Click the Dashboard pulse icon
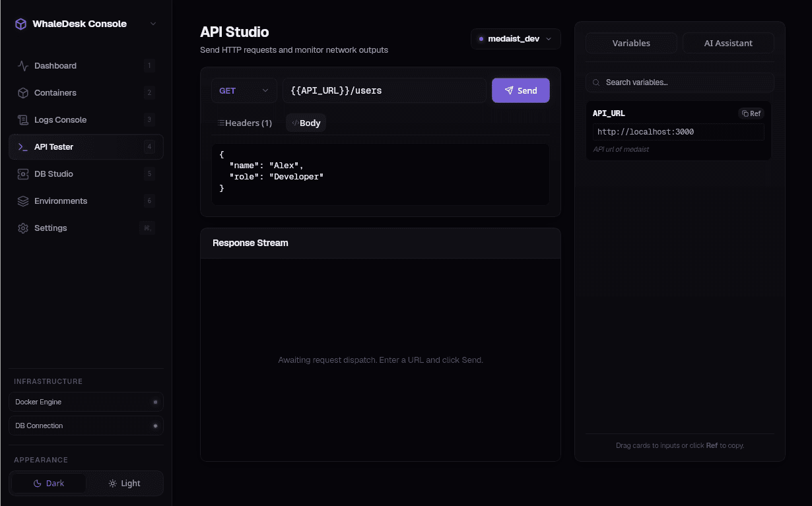The width and height of the screenshot is (812, 506). coord(23,66)
